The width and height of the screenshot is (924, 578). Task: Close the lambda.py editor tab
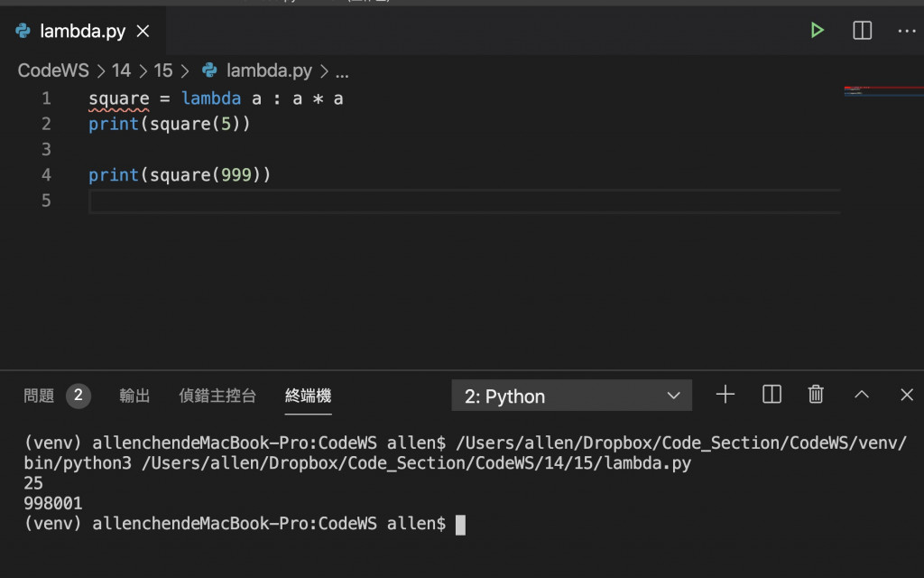[143, 32]
